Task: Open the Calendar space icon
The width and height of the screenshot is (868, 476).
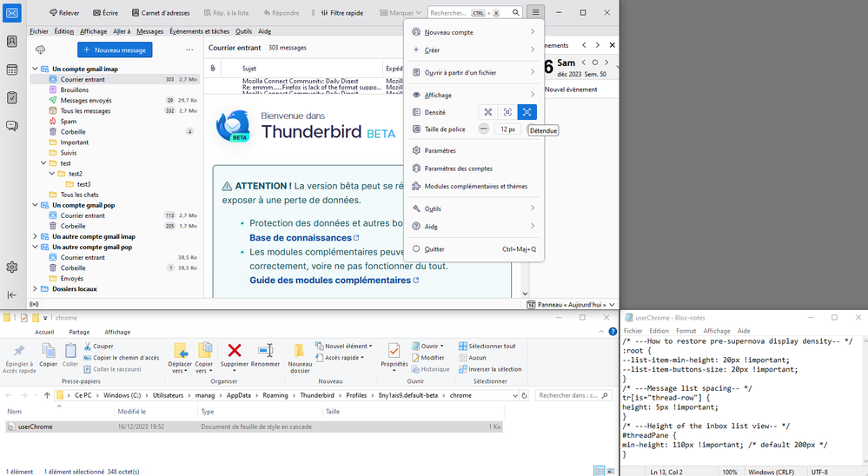Action: (x=11, y=69)
